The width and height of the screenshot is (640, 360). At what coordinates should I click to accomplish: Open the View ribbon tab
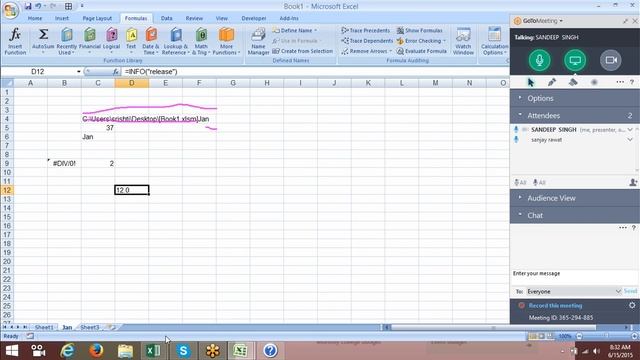(222, 18)
